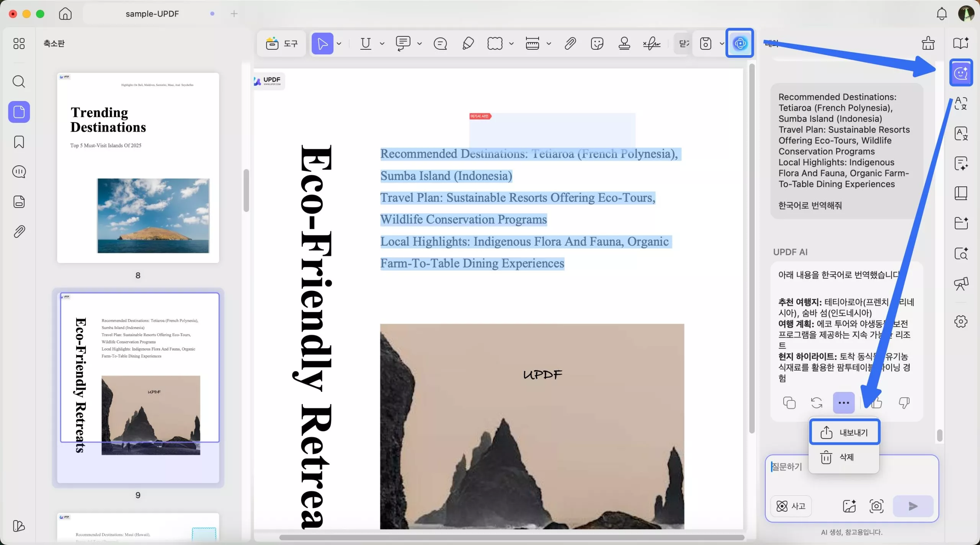Select the signature tool
980x545 pixels.
(652, 44)
